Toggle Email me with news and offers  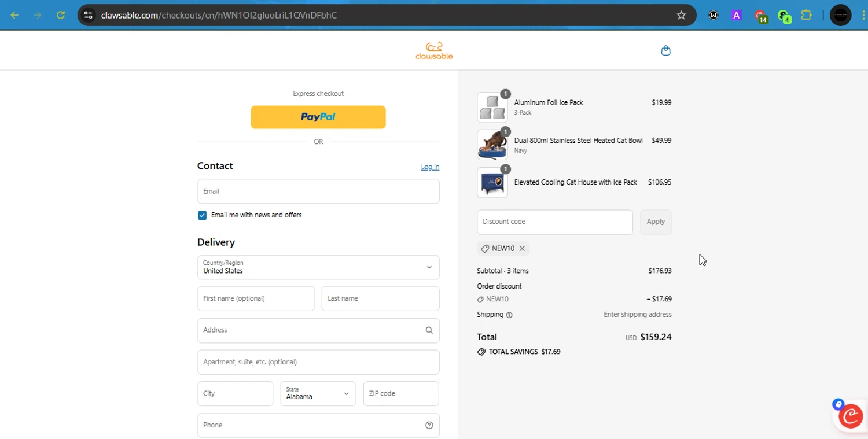tap(202, 215)
